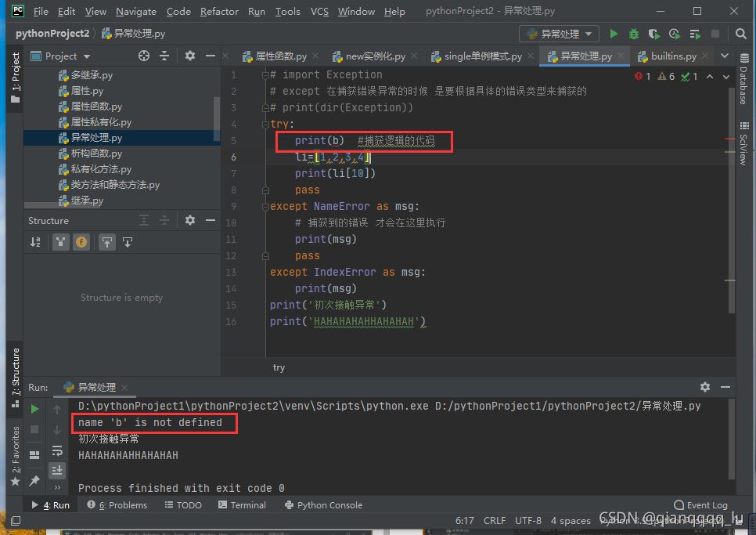Run the script with the green play icon

[x=614, y=34]
